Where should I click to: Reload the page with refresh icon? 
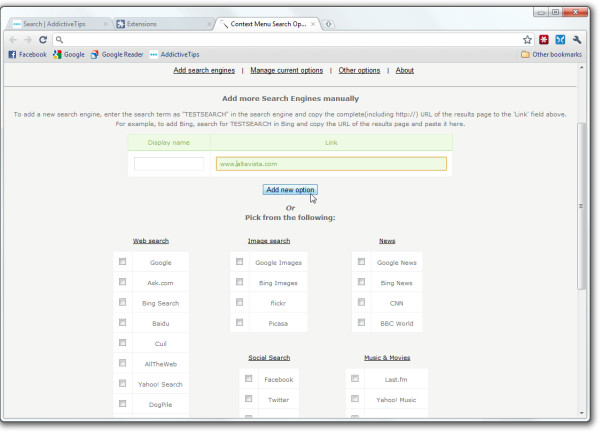[43, 40]
